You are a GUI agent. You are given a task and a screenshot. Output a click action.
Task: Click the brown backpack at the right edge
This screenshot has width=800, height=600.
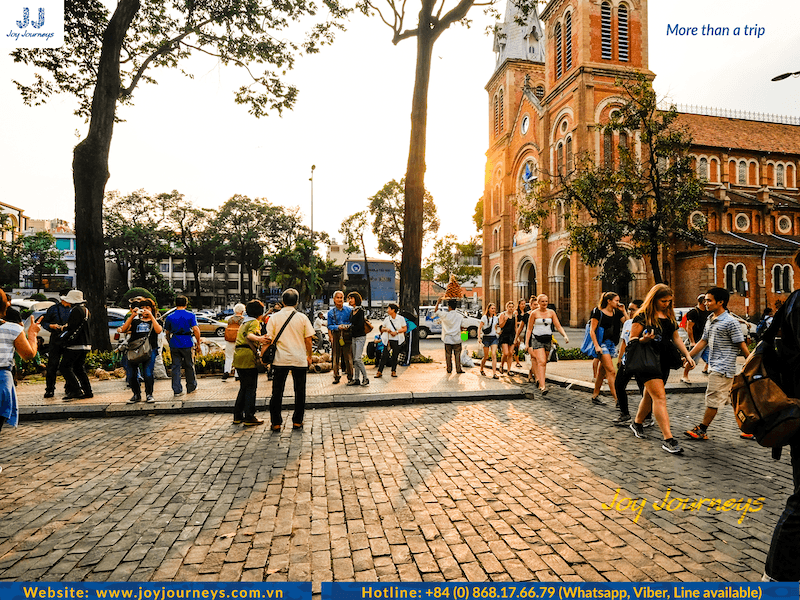[x=763, y=402]
